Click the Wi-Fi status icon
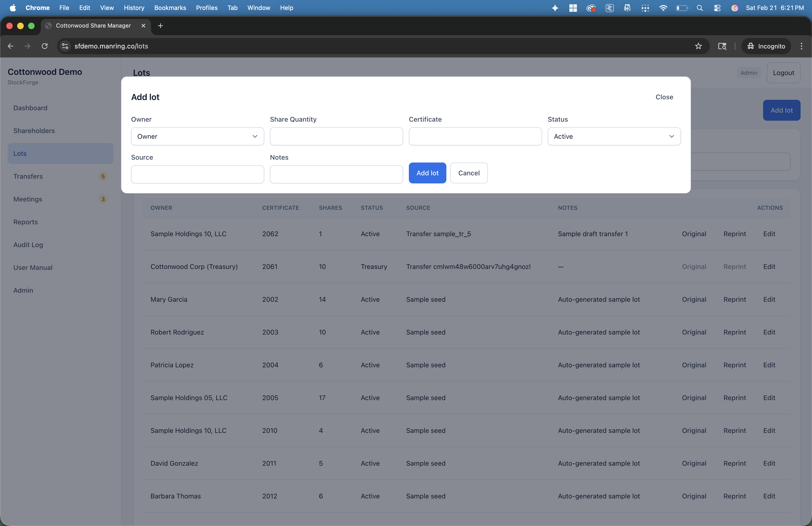This screenshot has height=526, width=812. click(x=663, y=8)
